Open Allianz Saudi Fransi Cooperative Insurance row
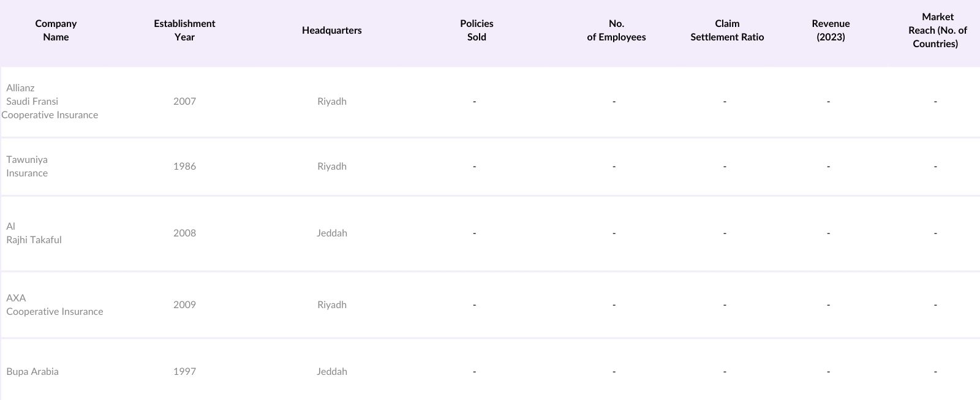The width and height of the screenshot is (980, 400). point(50,102)
